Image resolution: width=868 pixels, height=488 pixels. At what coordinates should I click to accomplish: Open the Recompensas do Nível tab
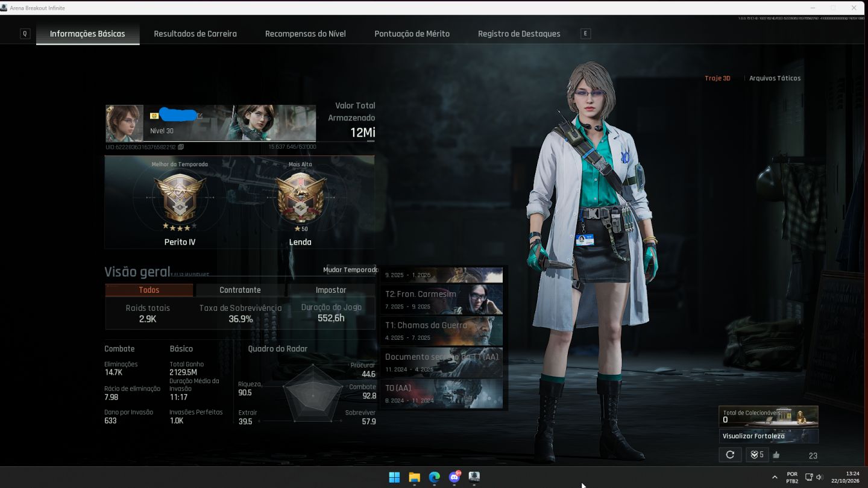[x=306, y=34]
